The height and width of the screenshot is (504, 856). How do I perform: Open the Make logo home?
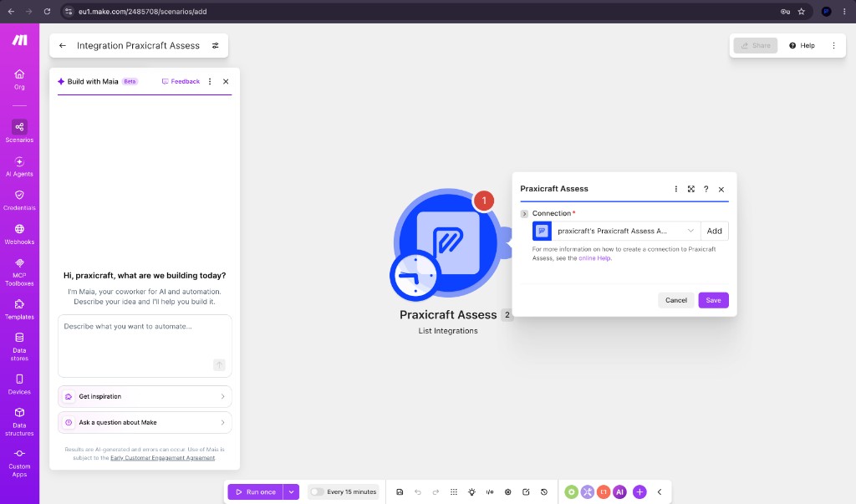coord(20,40)
